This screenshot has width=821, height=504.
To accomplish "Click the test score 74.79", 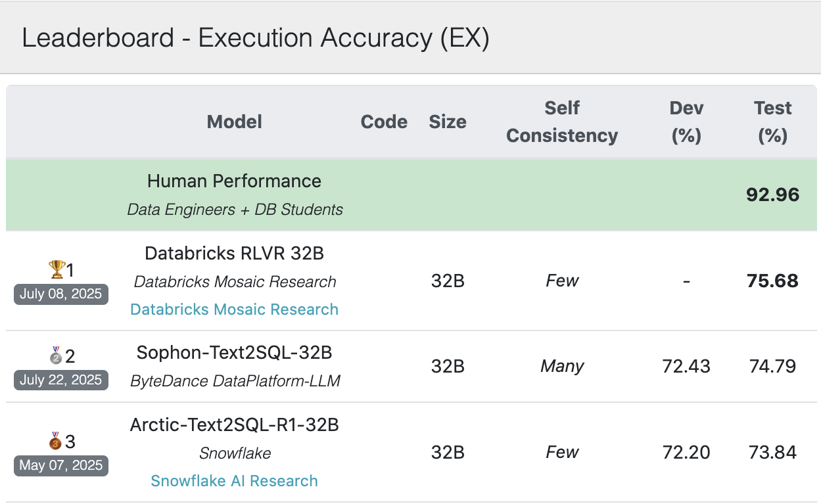I will 773,367.
